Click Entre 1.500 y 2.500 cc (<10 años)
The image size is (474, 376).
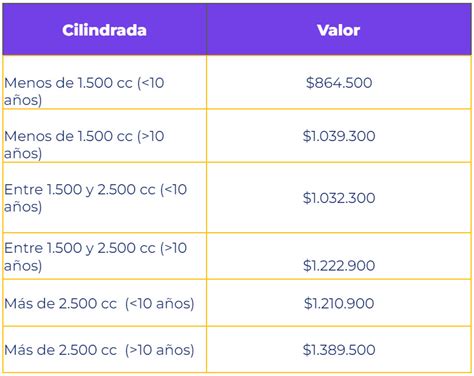coord(95,198)
